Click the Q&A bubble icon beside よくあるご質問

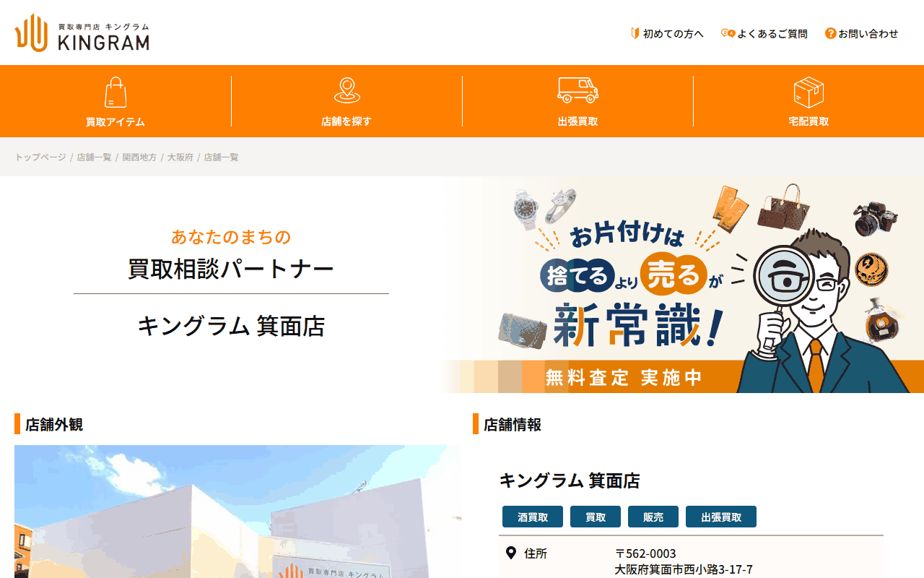(728, 33)
